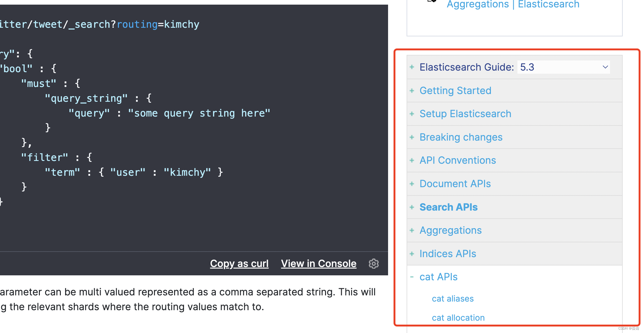Expand the Getting Started section
This screenshot has height=333, width=644.
[412, 90]
